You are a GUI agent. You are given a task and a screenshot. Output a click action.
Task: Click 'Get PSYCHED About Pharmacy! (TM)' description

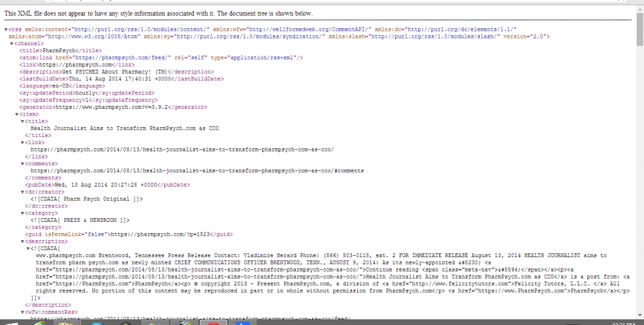point(114,72)
